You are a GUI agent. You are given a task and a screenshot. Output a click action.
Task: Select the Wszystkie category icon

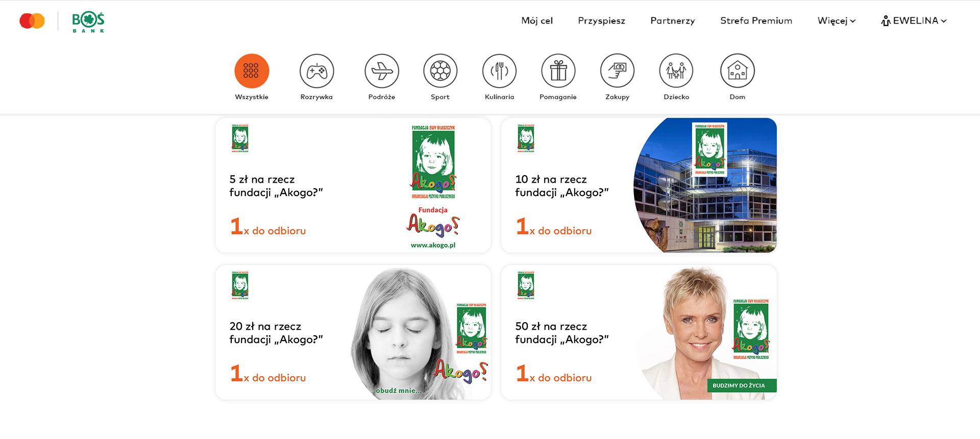pos(252,71)
